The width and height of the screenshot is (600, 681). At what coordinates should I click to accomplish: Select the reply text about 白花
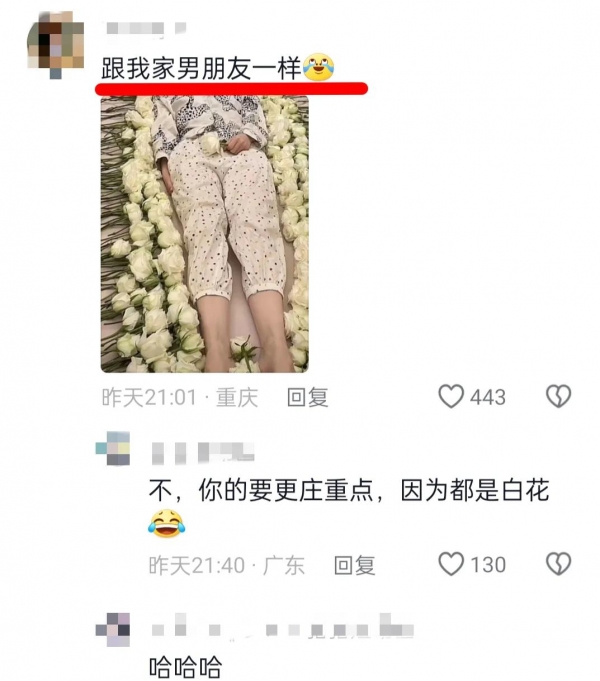pos(349,491)
